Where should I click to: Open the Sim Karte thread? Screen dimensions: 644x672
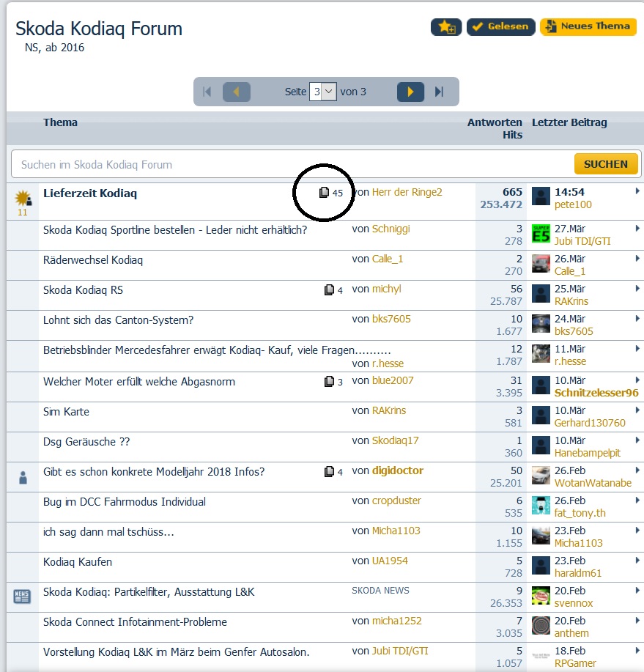point(66,412)
